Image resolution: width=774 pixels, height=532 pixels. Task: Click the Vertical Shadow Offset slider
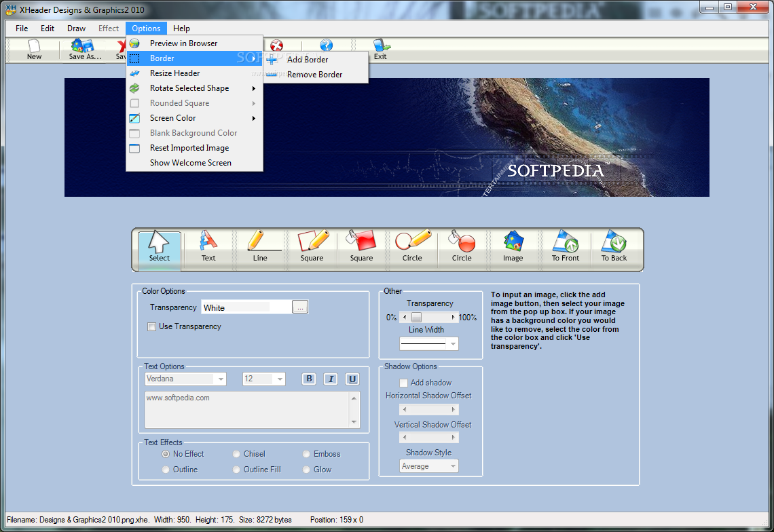[428, 437]
